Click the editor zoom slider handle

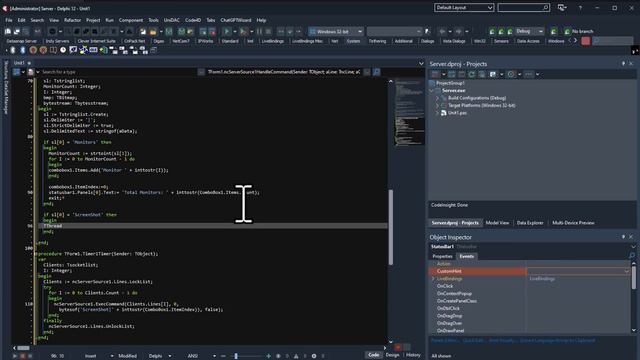pos(236,356)
